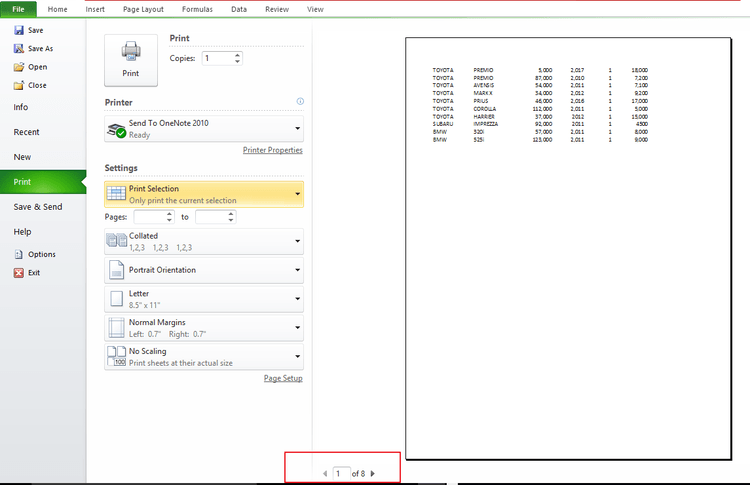Click the Portrait Orientation page icon
The height and width of the screenshot is (485, 750).
116,270
